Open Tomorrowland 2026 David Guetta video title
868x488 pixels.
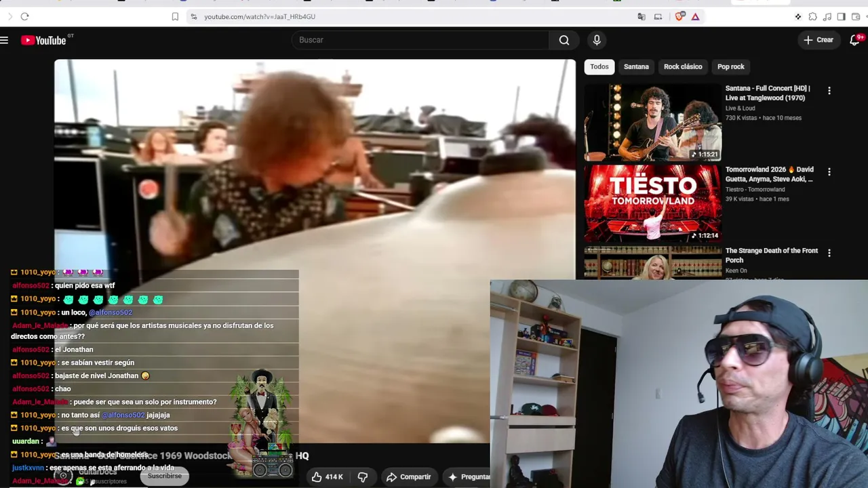point(769,174)
